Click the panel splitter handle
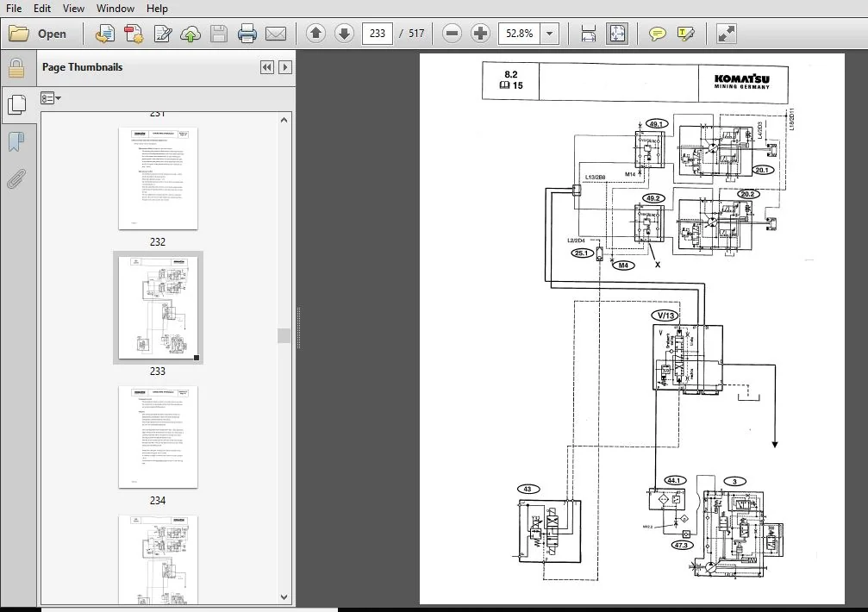868x612 pixels. (298, 328)
